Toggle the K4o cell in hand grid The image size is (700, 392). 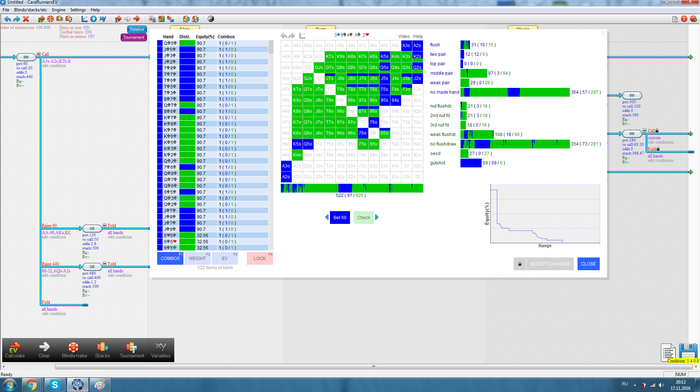297,155
